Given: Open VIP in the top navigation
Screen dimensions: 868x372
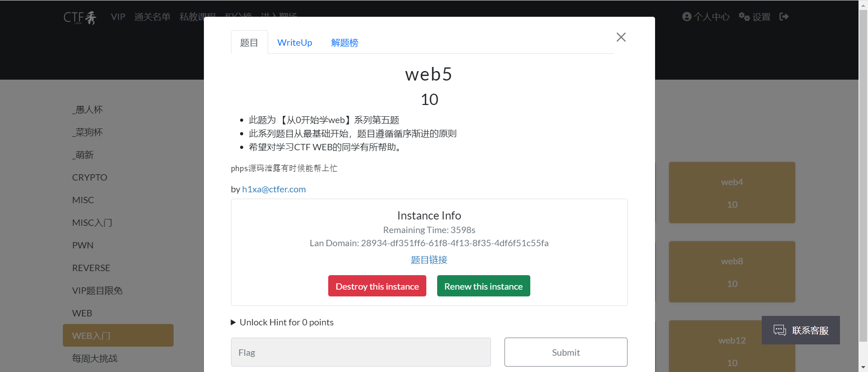Looking at the screenshot, I should click(118, 17).
